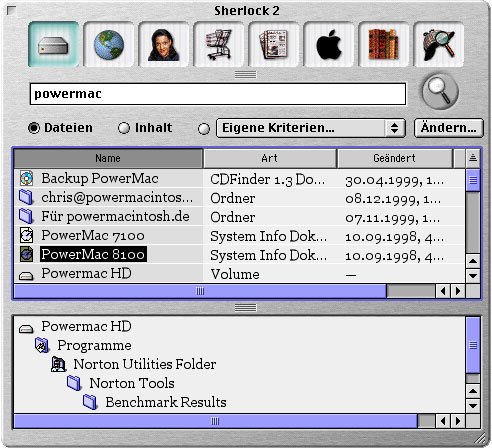Open the Internet globe channel
The width and height of the screenshot is (492, 448).
click(x=109, y=44)
